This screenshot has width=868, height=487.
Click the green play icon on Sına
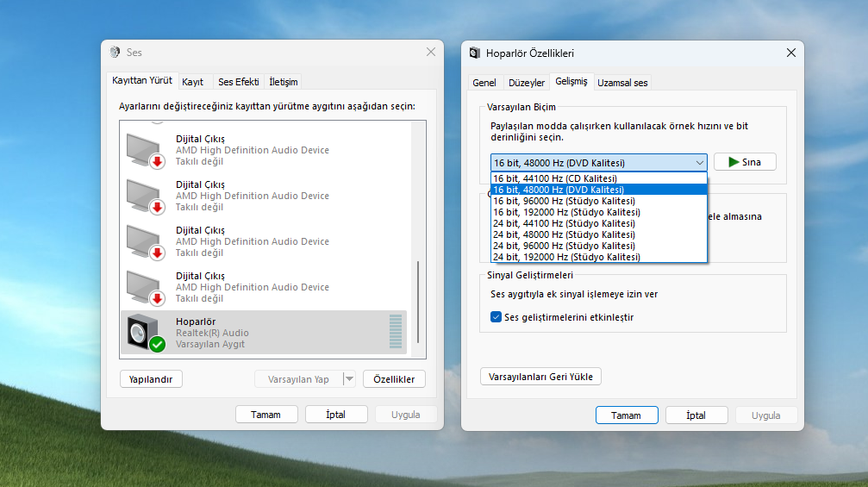[x=734, y=162]
